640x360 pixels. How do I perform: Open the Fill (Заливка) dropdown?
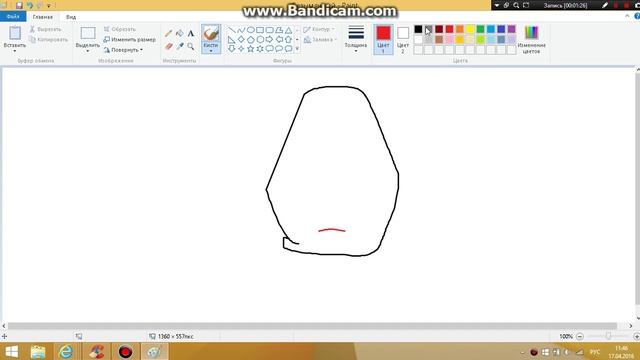click(320, 40)
